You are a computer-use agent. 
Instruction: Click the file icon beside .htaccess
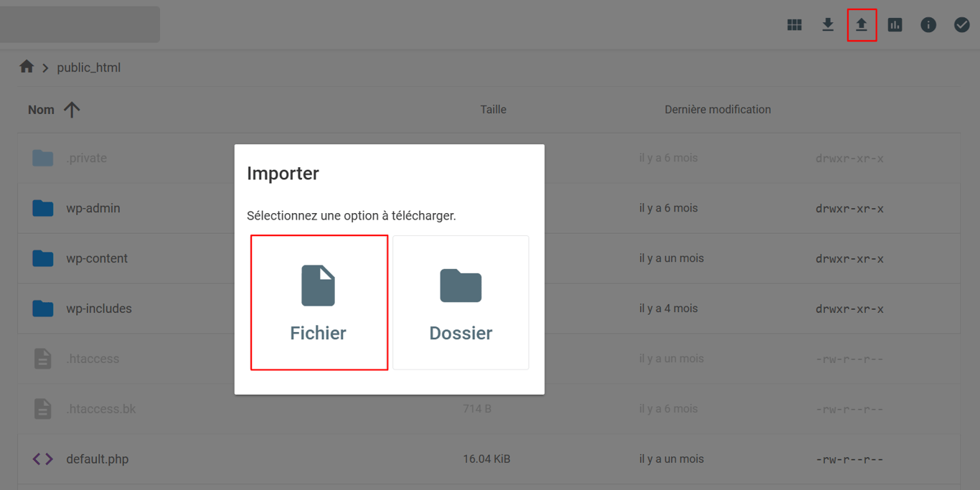pos(42,358)
